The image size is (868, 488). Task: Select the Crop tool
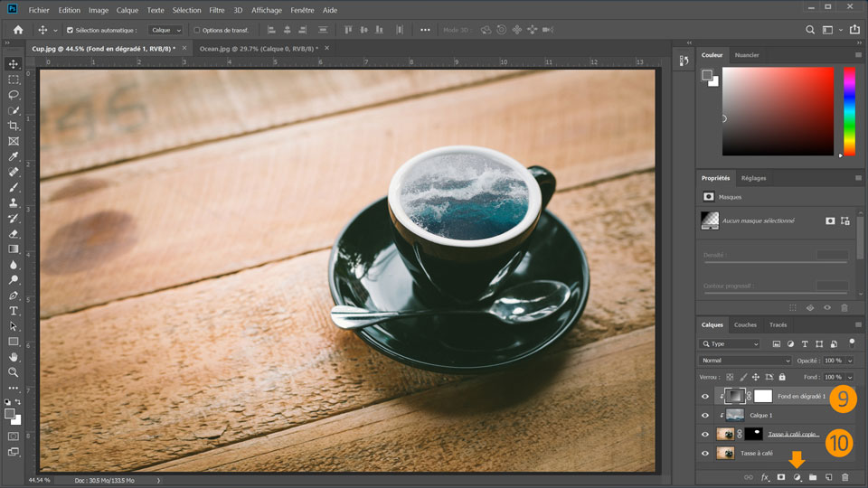coord(14,127)
